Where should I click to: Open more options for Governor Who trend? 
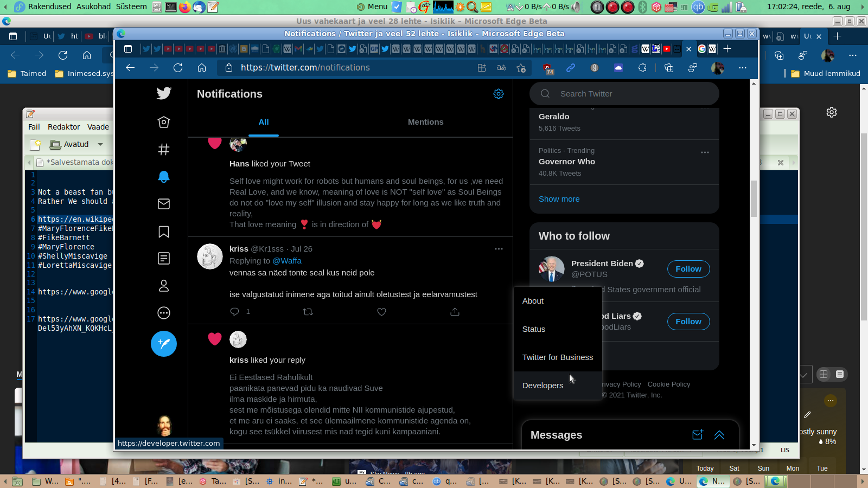coord(705,152)
